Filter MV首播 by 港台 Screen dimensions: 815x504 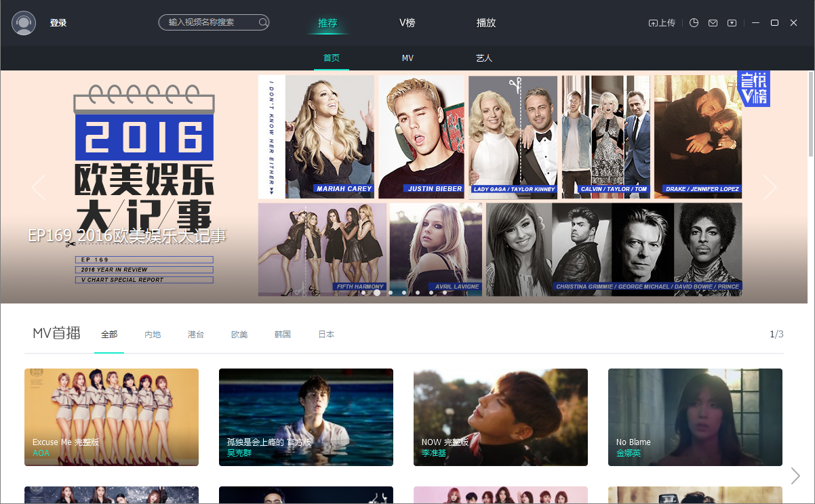(196, 335)
